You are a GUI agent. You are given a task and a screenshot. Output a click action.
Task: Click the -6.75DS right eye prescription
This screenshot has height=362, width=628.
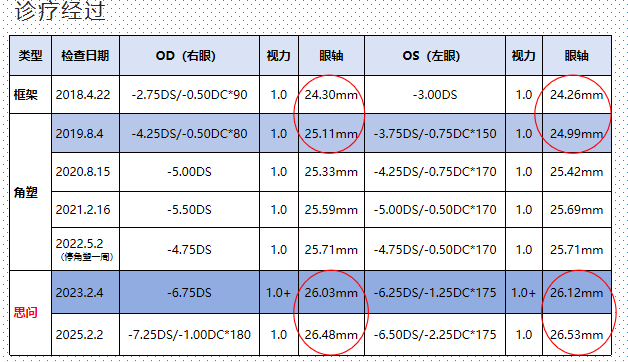coord(189,292)
